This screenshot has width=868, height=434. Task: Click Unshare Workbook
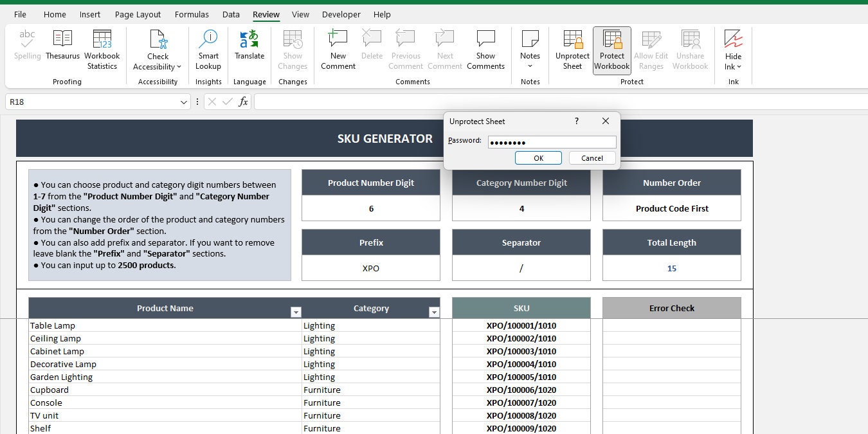tap(690, 48)
